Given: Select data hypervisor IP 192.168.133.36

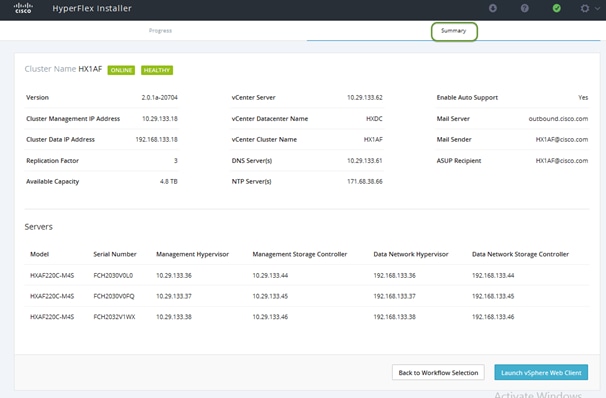Looking at the screenshot, I should pyautogui.click(x=394, y=276).
